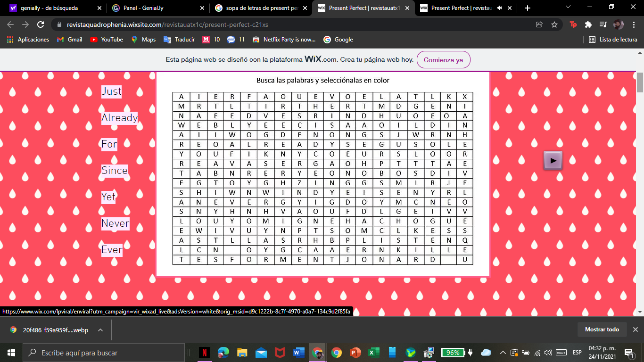Open the Aplicaciones apps shortcut

coord(28,40)
